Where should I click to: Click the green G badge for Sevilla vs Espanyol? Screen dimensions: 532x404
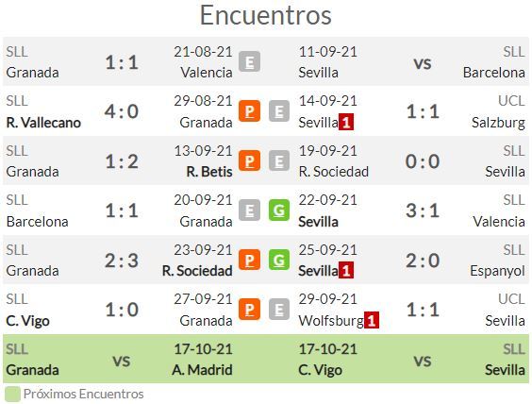click(279, 260)
